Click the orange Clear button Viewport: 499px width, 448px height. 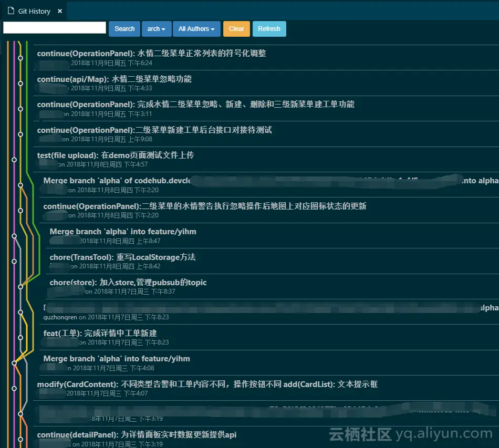(236, 29)
